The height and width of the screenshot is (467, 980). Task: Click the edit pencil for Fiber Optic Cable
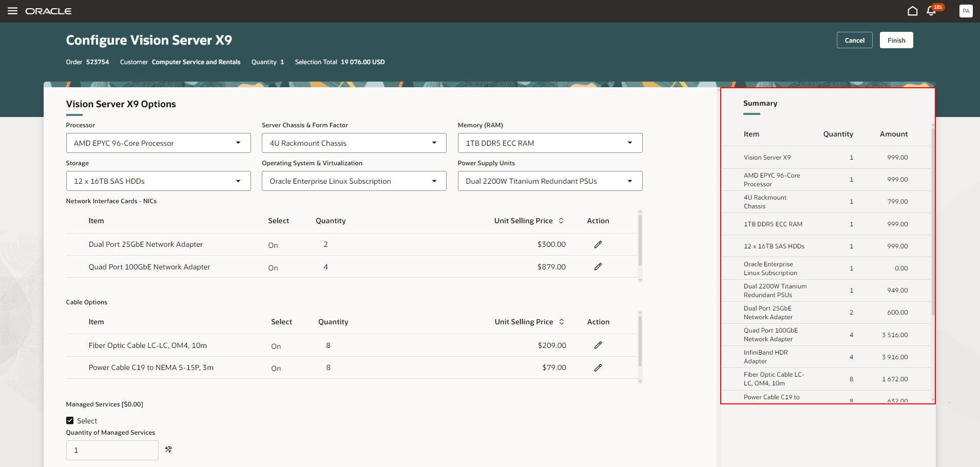click(598, 345)
